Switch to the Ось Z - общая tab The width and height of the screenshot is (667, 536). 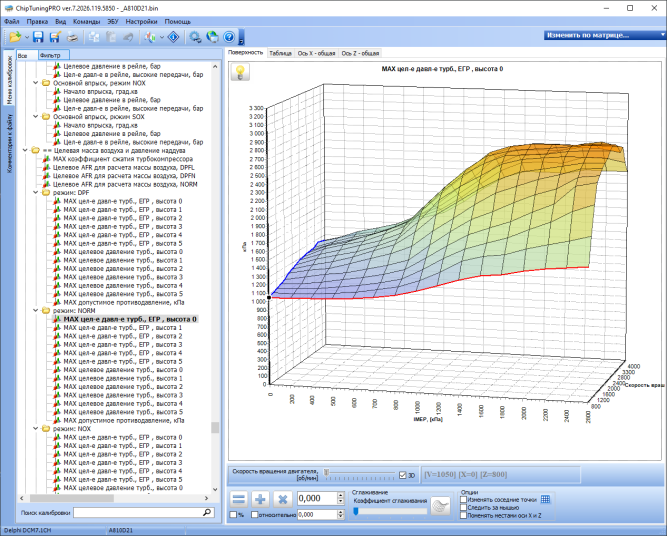tap(360, 53)
